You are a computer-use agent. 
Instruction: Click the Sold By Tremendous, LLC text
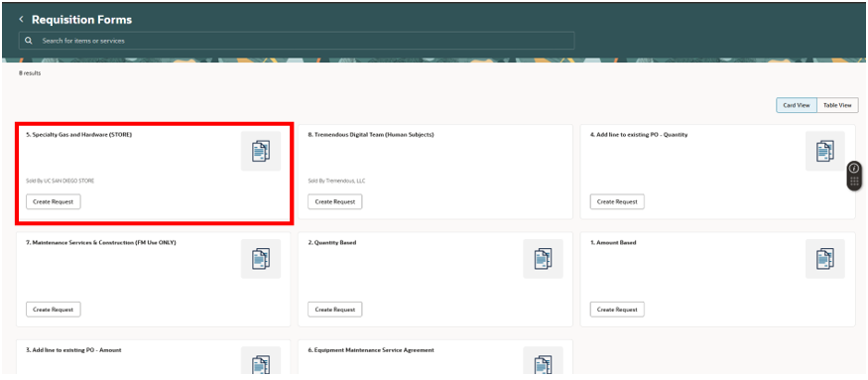[x=336, y=181]
